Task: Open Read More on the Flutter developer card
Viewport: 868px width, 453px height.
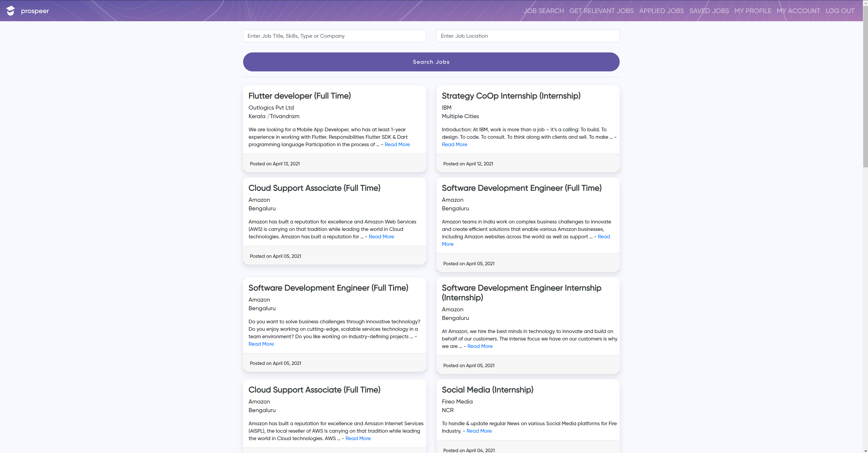Action: coord(397,144)
